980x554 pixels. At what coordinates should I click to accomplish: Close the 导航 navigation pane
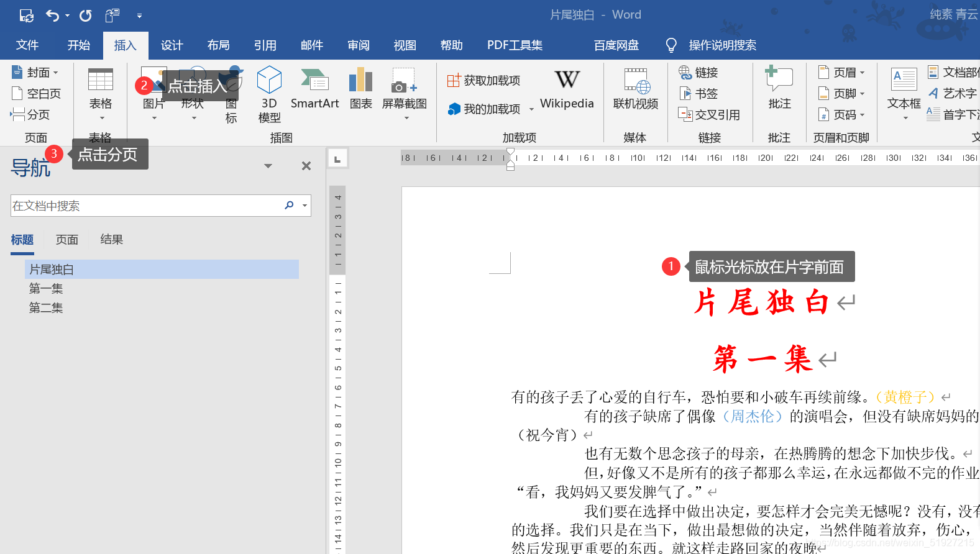pos(306,166)
